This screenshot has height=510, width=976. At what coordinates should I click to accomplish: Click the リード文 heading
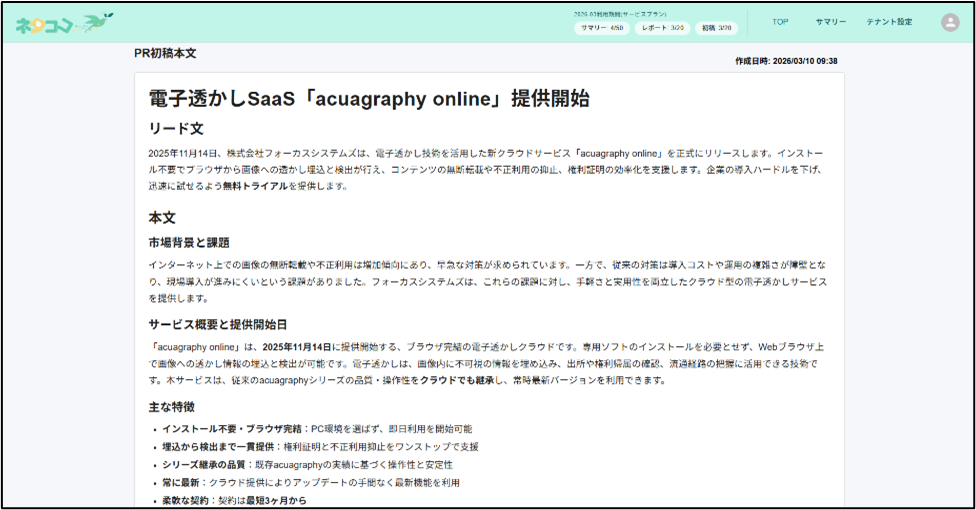pyautogui.click(x=176, y=129)
